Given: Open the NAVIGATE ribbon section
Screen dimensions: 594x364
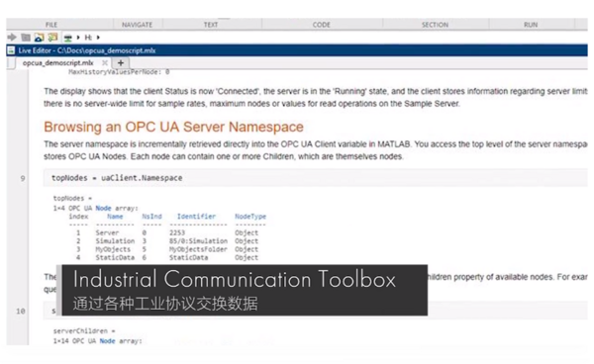Looking at the screenshot, I should 137,25.
